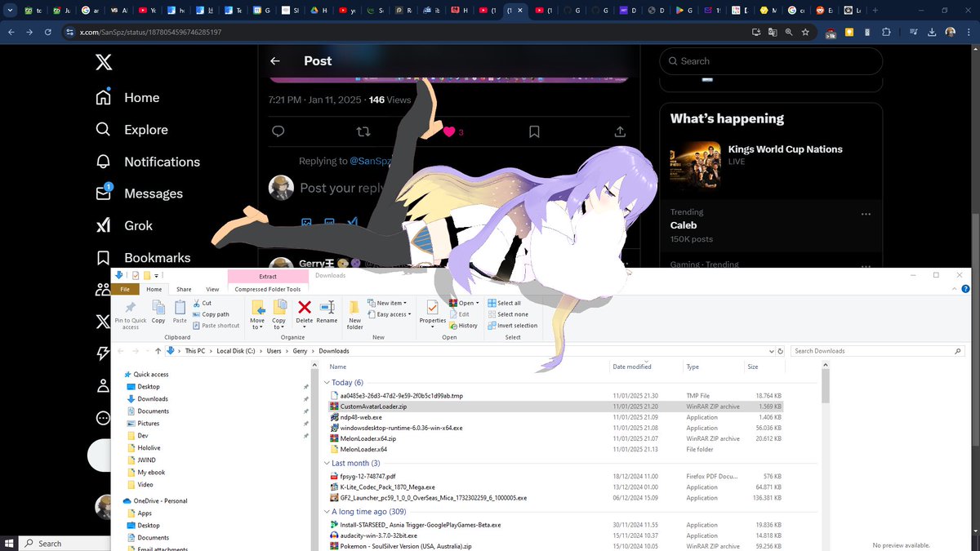Reload the page in Chrome

(x=48, y=32)
